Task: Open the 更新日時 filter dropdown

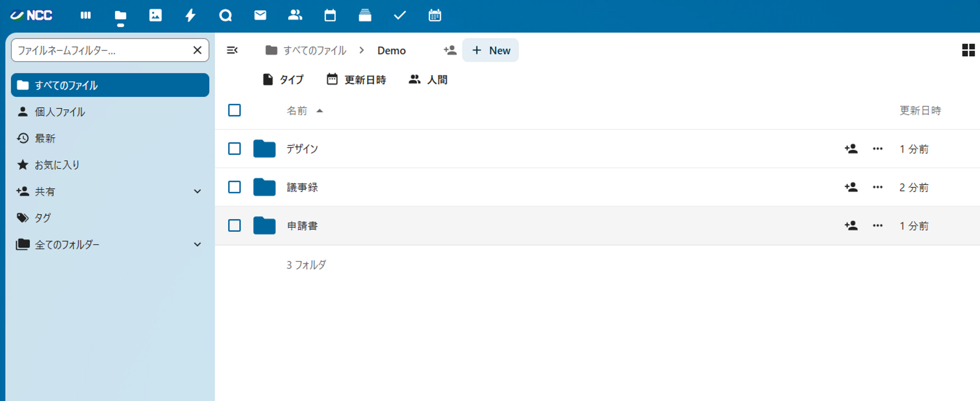Action: [357, 80]
